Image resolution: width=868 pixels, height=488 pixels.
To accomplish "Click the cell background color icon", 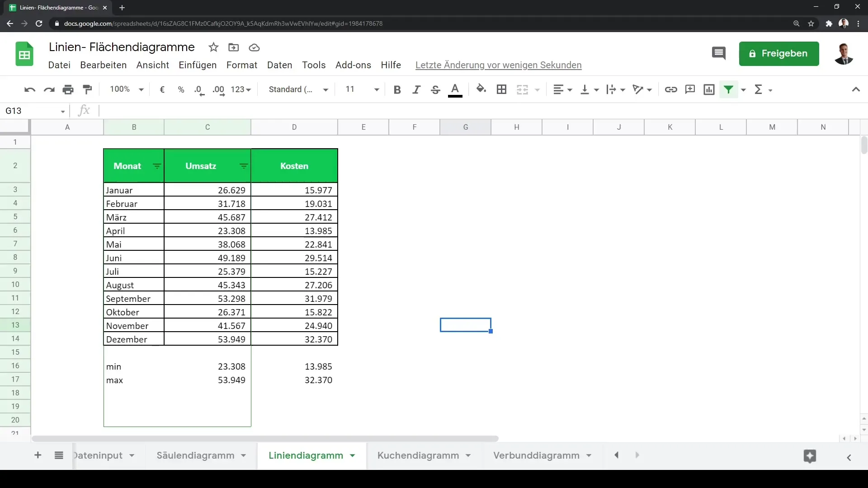I will [x=481, y=89].
